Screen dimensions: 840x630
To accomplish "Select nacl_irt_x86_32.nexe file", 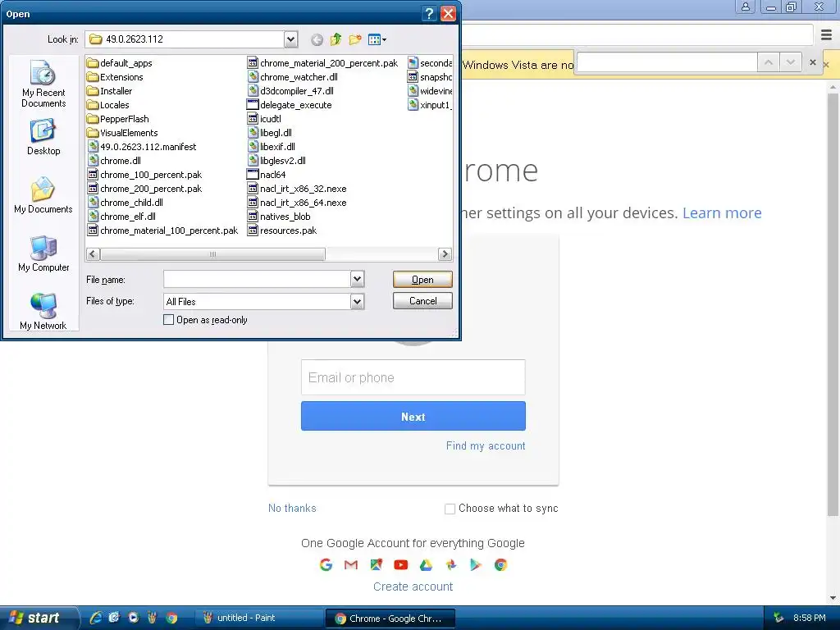I will point(297,189).
